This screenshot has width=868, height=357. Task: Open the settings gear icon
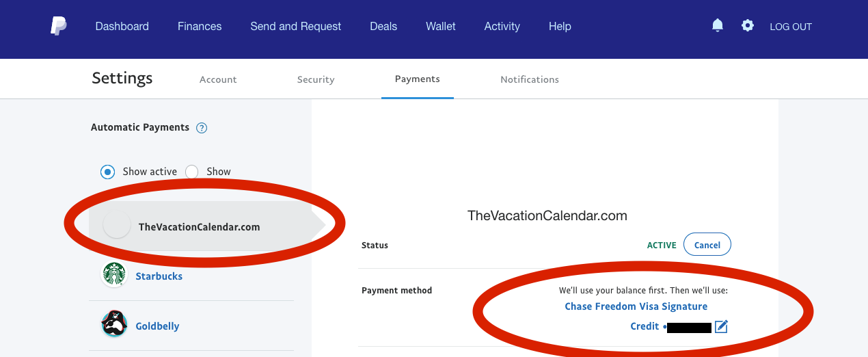[748, 26]
